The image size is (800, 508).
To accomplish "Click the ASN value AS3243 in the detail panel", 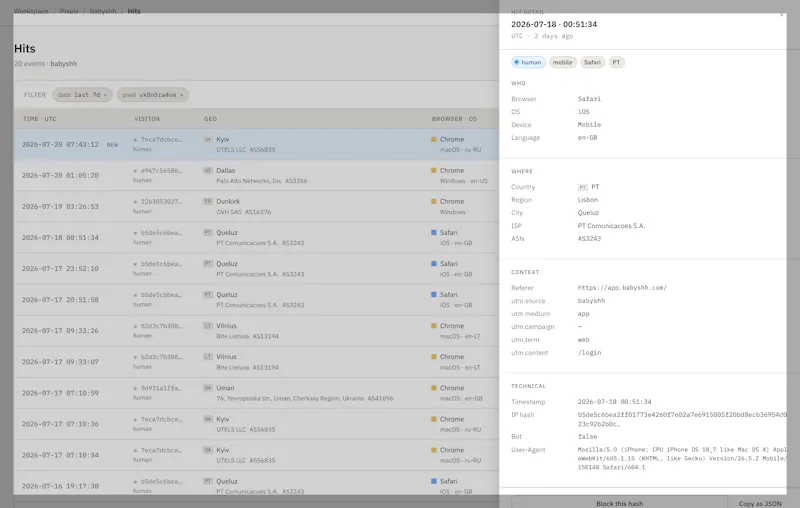I will [x=589, y=239].
